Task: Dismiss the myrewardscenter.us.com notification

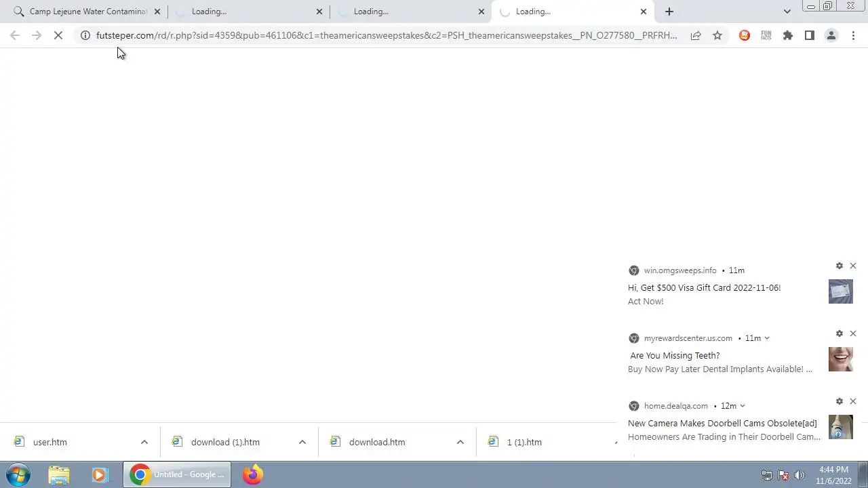Action: 853,333
